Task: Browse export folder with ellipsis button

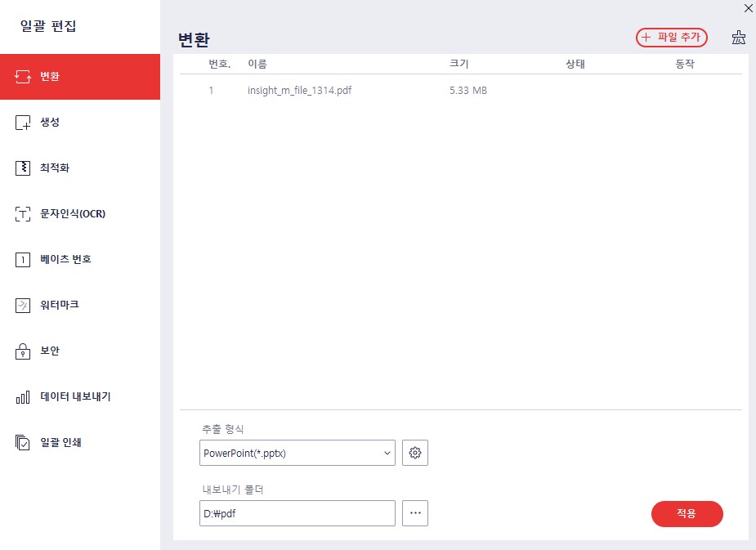Action: [415, 513]
